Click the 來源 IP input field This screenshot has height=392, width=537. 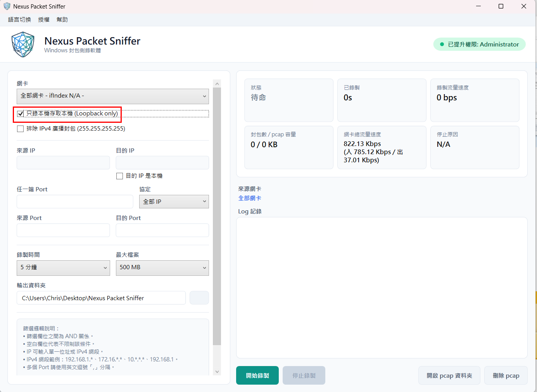click(x=63, y=163)
